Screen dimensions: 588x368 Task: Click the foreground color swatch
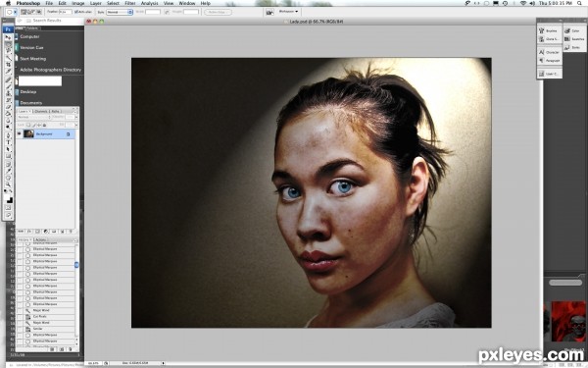coord(7,197)
